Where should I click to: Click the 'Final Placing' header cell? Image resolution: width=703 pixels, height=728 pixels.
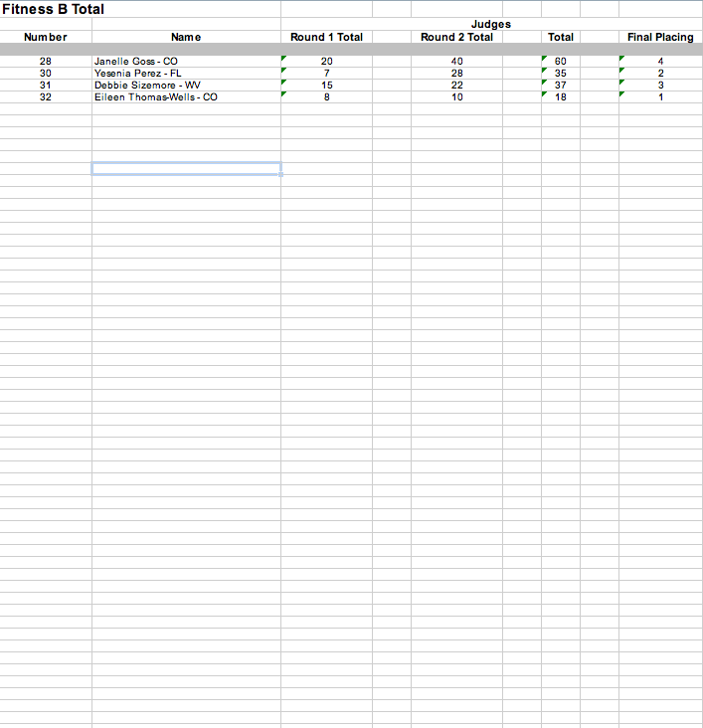[x=660, y=37]
